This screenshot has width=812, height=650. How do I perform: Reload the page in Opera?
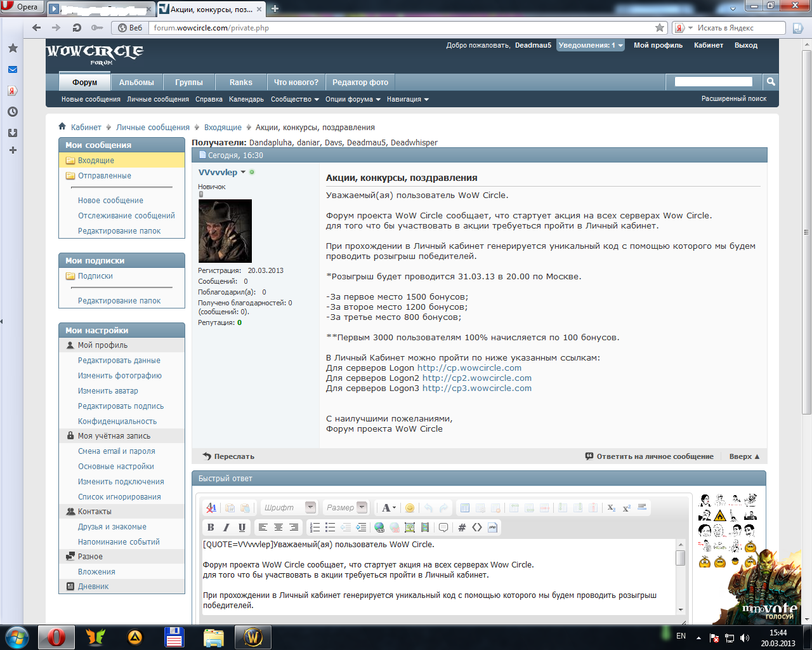(x=77, y=28)
